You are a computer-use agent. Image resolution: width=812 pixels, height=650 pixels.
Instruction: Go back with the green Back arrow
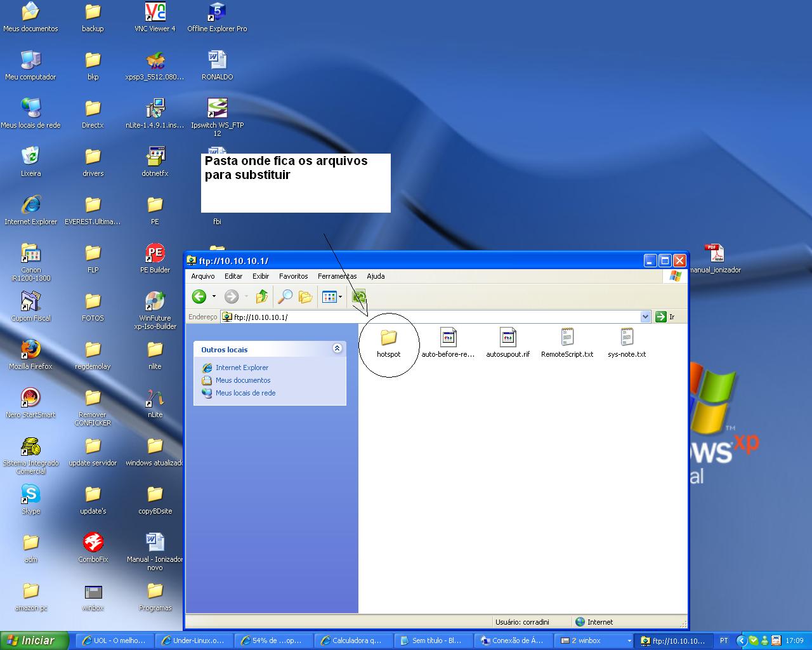[x=199, y=296]
